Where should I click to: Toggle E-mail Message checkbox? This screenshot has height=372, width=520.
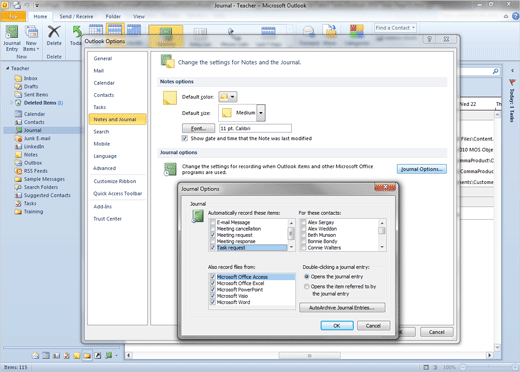(213, 222)
